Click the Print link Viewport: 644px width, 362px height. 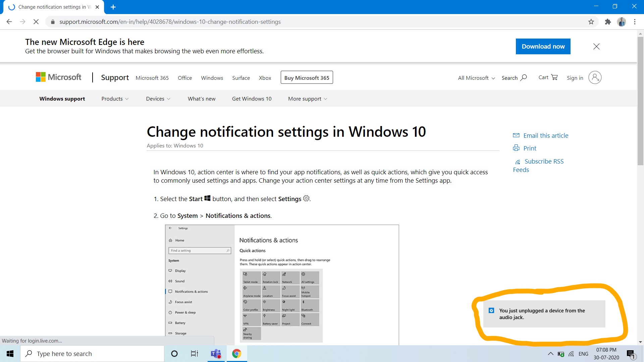click(525, 148)
